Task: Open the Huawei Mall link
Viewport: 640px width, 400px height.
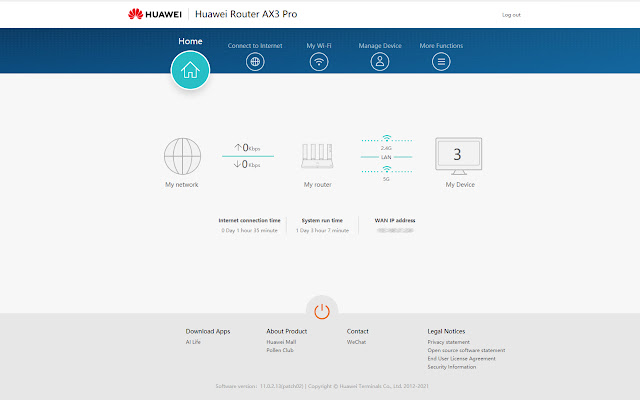Action: 281,342
